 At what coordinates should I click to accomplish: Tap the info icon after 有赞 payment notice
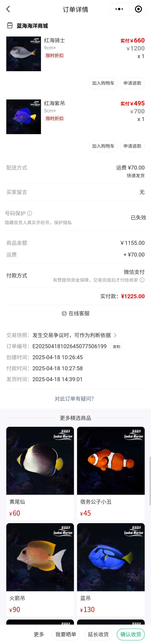pos(142,280)
